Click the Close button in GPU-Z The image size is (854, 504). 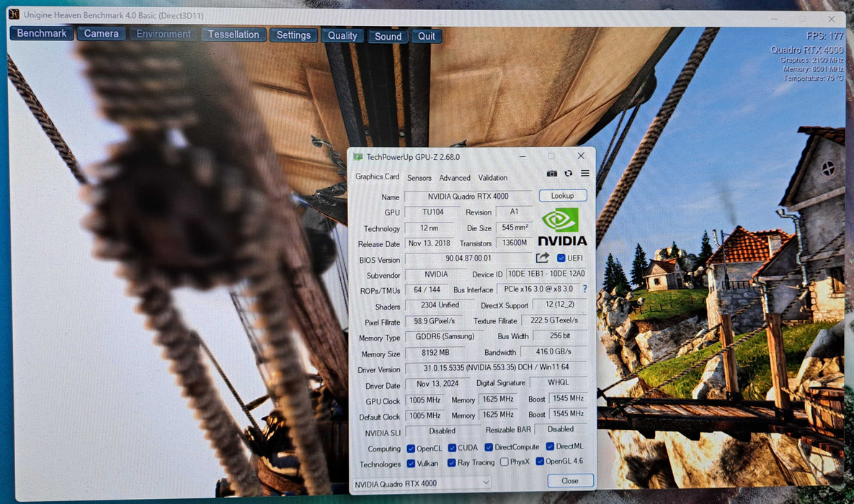coord(570,480)
